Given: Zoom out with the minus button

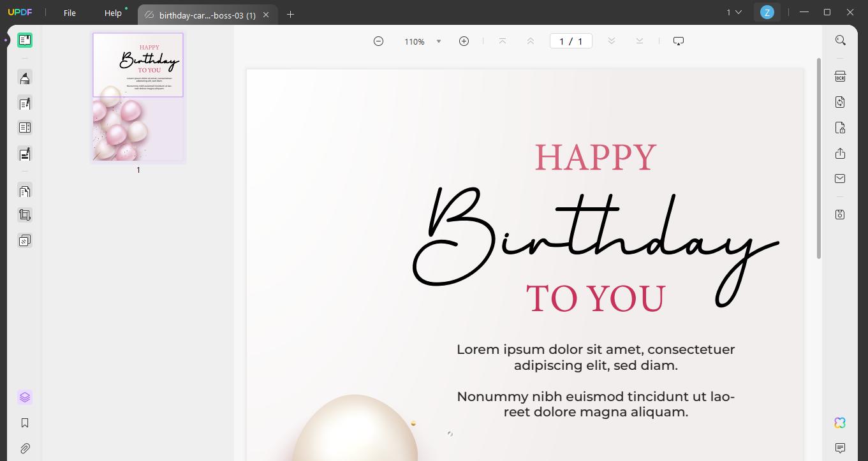Looking at the screenshot, I should 378,41.
